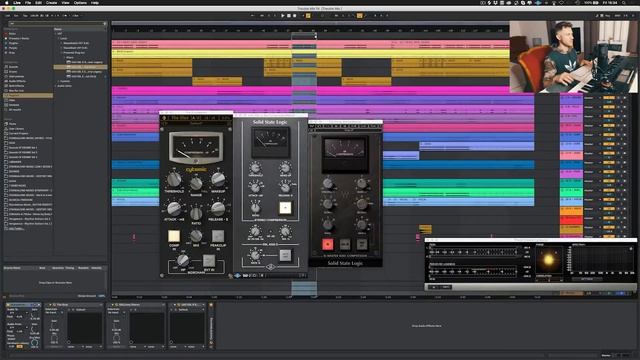
Task: Open the Help menu
Action: pos(95,2)
